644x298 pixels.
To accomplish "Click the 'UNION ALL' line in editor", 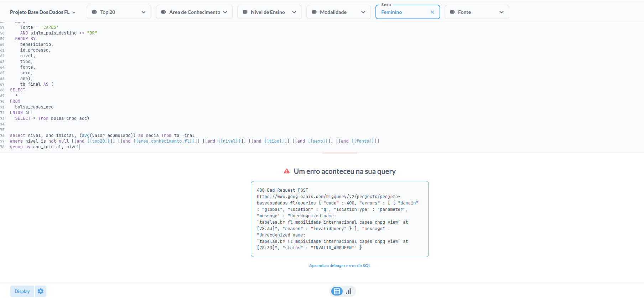I will (21, 113).
